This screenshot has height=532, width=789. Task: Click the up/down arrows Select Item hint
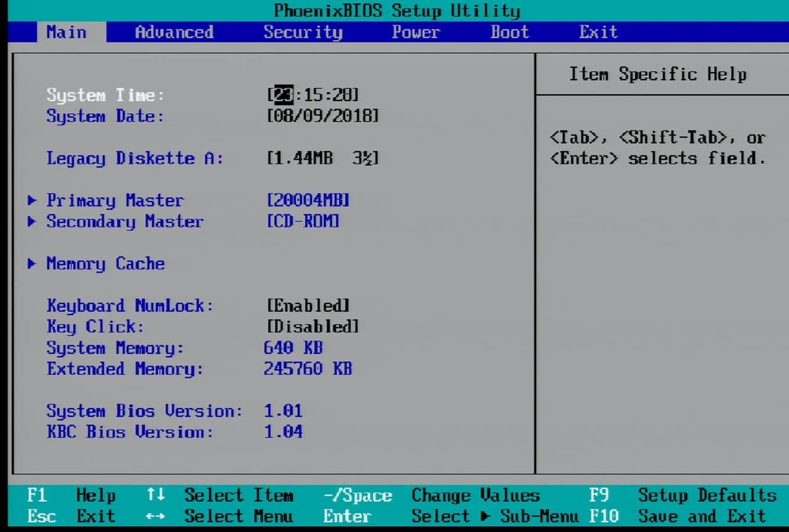(x=220, y=495)
